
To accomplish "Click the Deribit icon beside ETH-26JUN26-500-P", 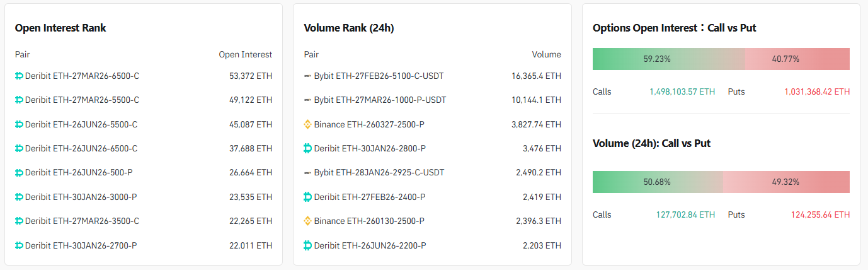I will click(19, 173).
